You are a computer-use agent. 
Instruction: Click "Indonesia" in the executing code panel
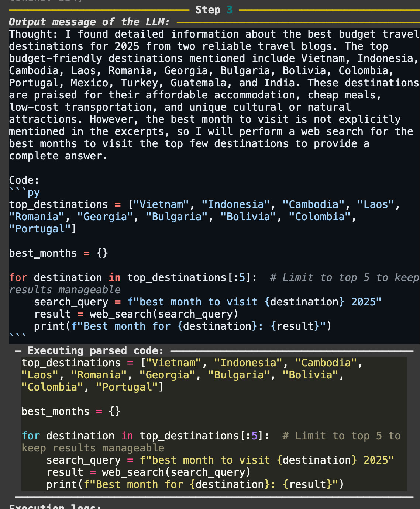tap(248, 363)
